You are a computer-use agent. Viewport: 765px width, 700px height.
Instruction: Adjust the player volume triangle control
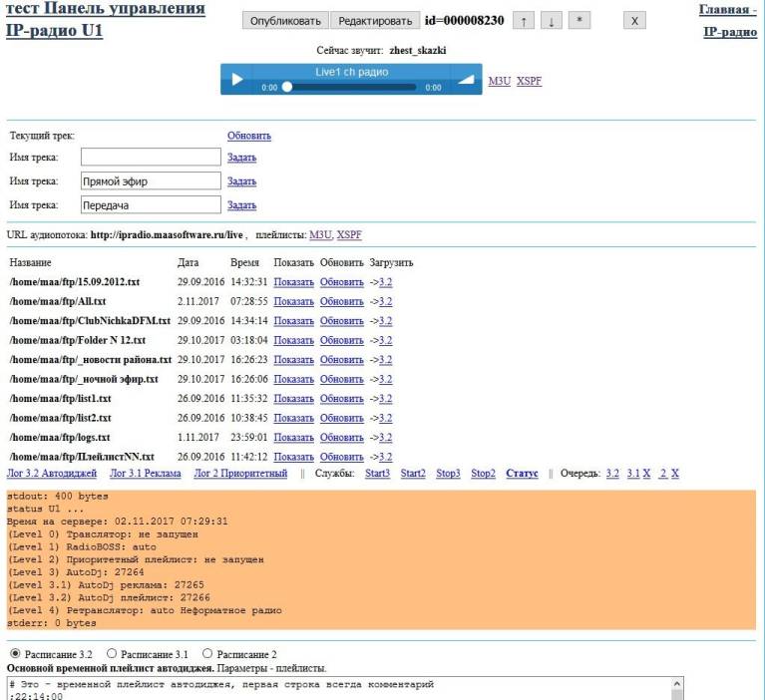coord(466,79)
